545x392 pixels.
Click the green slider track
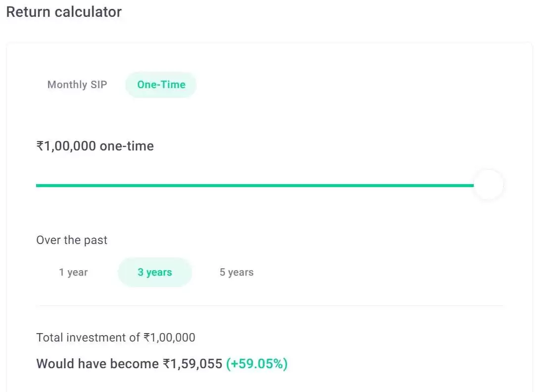(248, 185)
